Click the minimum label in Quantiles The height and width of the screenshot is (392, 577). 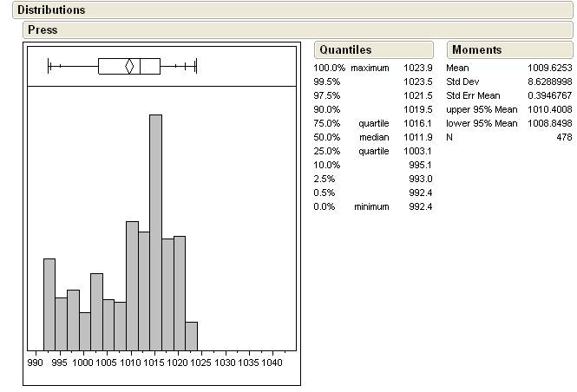coord(371,206)
